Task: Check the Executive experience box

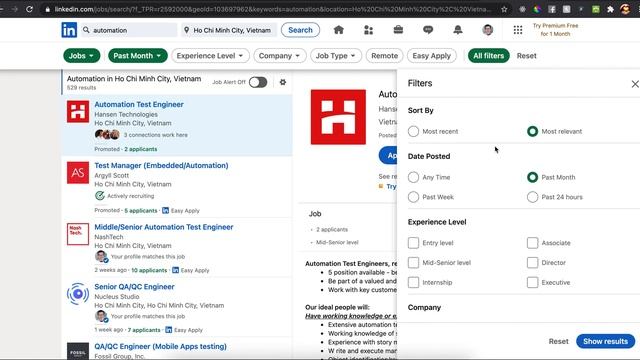Action: coord(532,282)
